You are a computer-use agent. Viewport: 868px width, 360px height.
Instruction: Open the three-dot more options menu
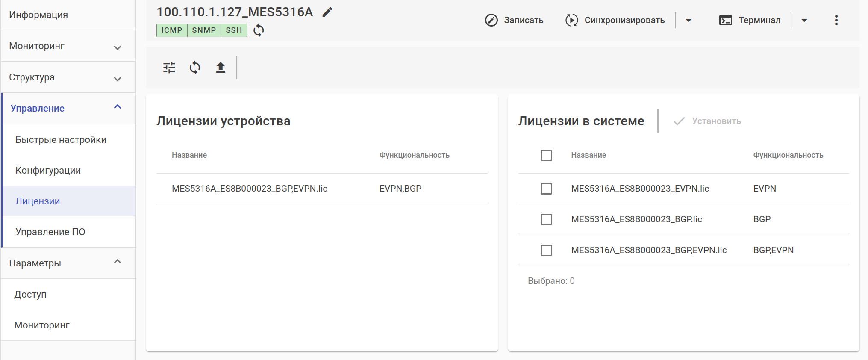tap(836, 20)
